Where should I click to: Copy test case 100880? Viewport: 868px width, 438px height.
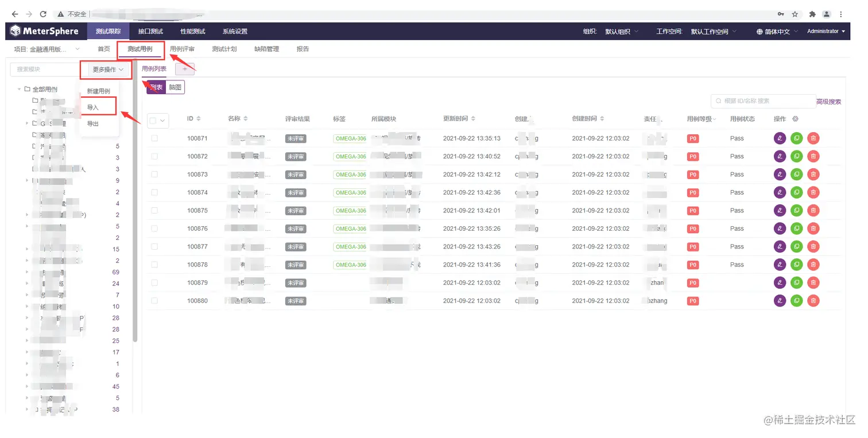796,301
